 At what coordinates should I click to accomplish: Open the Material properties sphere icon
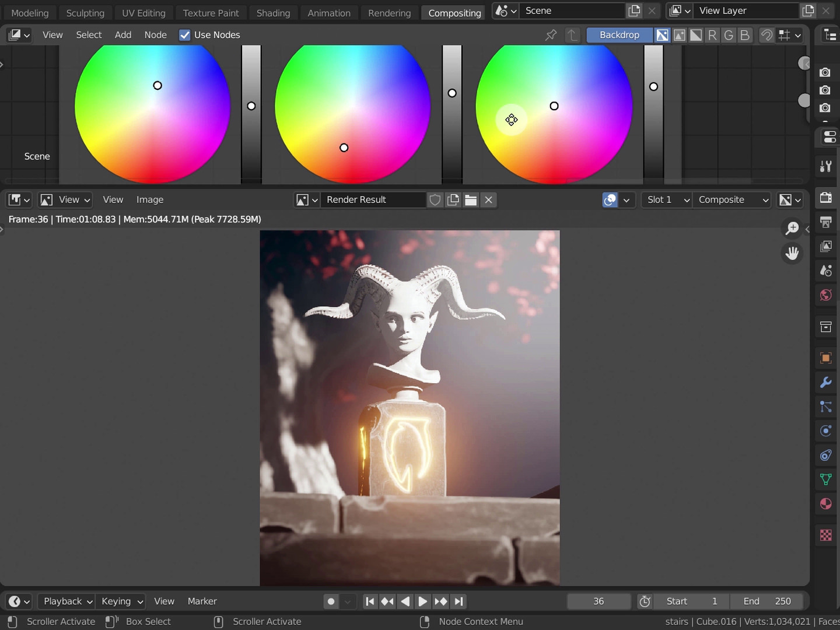825,504
